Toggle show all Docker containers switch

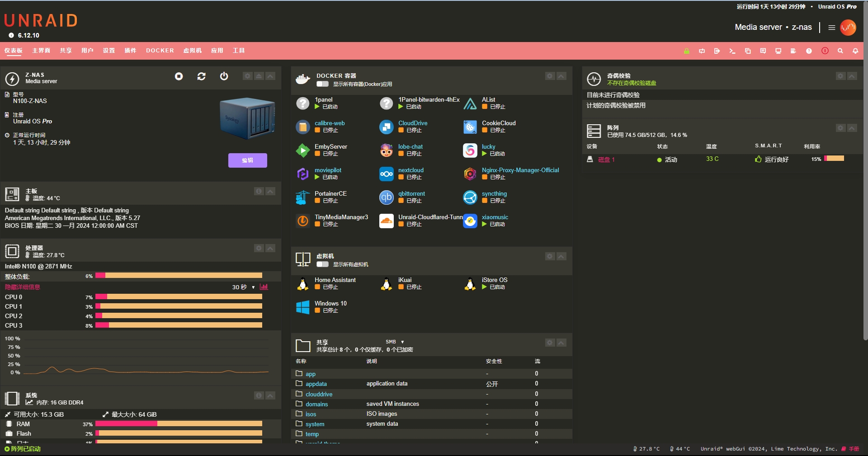pos(322,84)
